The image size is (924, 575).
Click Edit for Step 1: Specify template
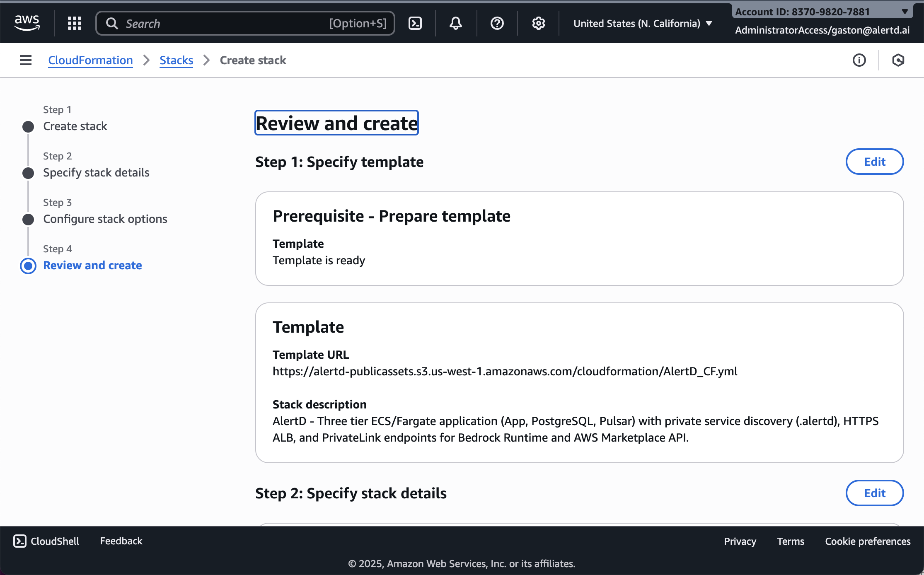coord(874,162)
